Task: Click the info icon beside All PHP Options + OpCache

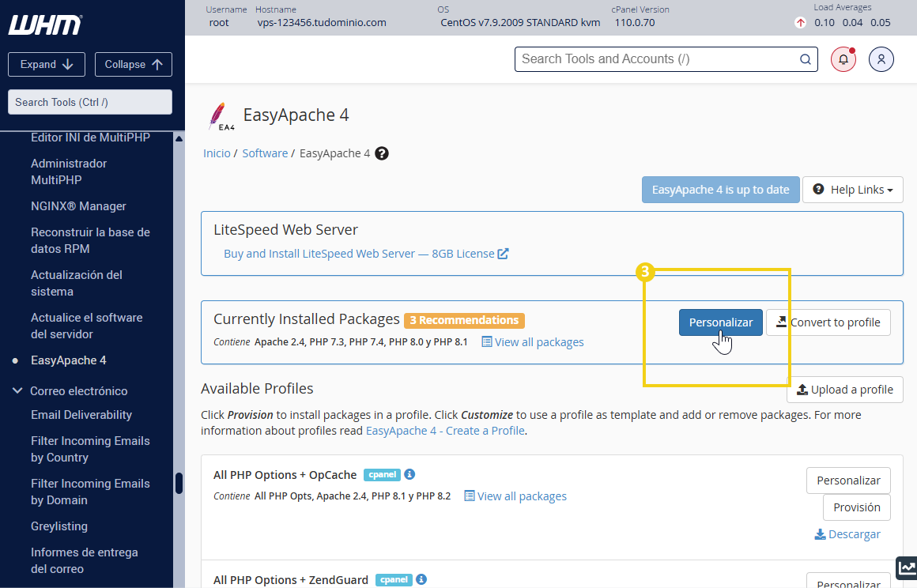Action: (409, 474)
